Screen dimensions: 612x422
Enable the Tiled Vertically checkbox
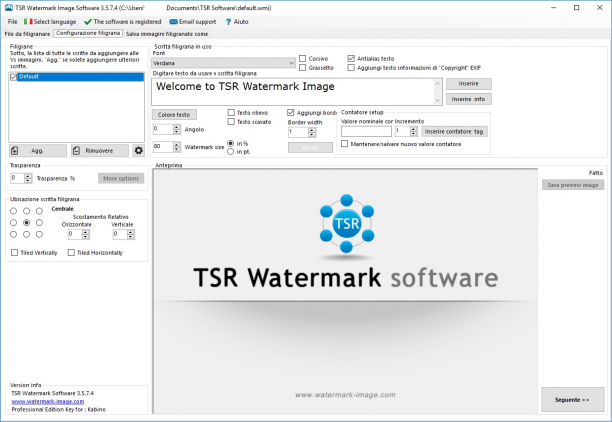pyautogui.click(x=14, y=253)
